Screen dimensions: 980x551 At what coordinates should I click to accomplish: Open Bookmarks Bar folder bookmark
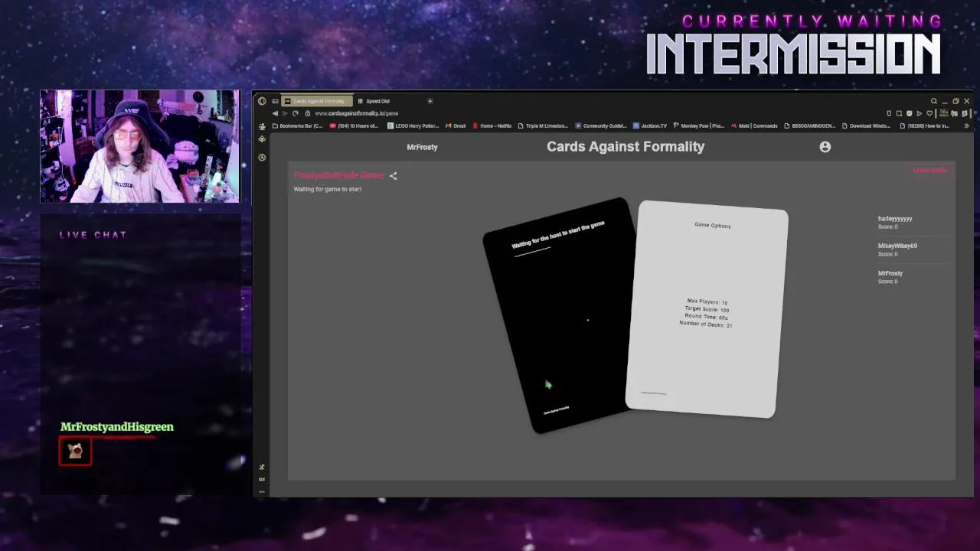(x=298, y=126)
